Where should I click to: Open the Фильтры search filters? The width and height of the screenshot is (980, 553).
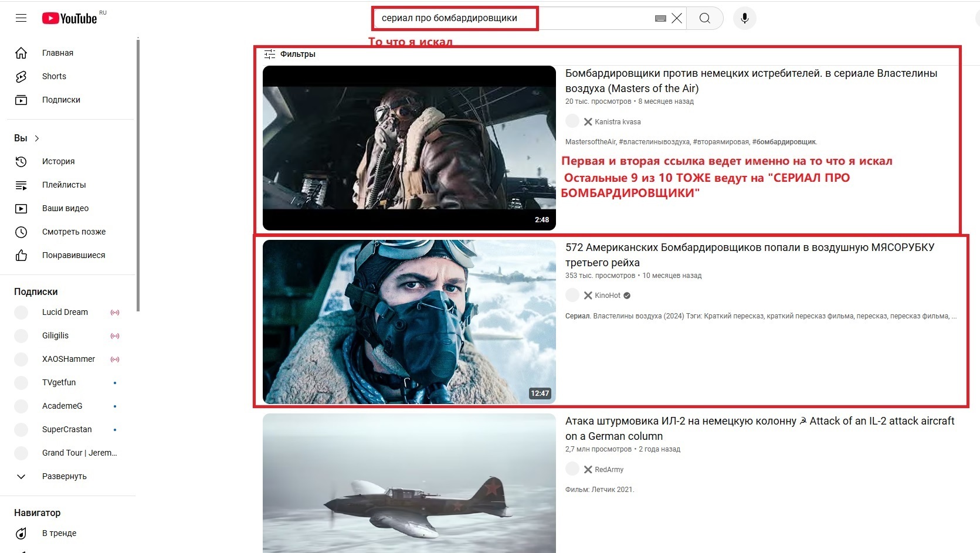click(x=290, y=54)
